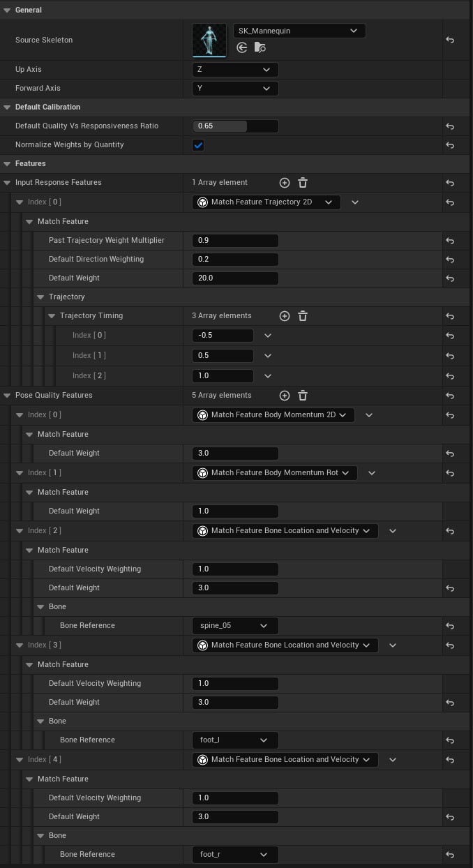The width and height of the screenshot is (473, 868).
Task: Collapse the Pose Quality Features array
Action: pyautogui.click(x=8, y=396)
